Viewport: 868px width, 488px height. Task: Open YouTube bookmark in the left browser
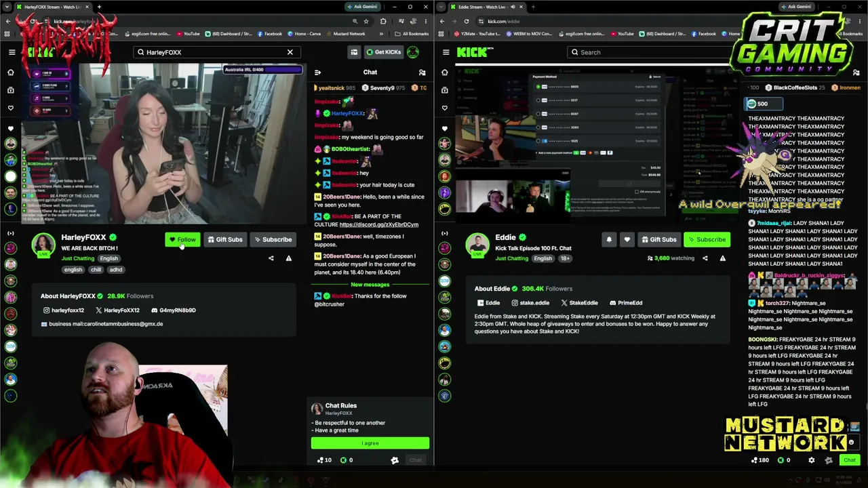pos(188,34)
